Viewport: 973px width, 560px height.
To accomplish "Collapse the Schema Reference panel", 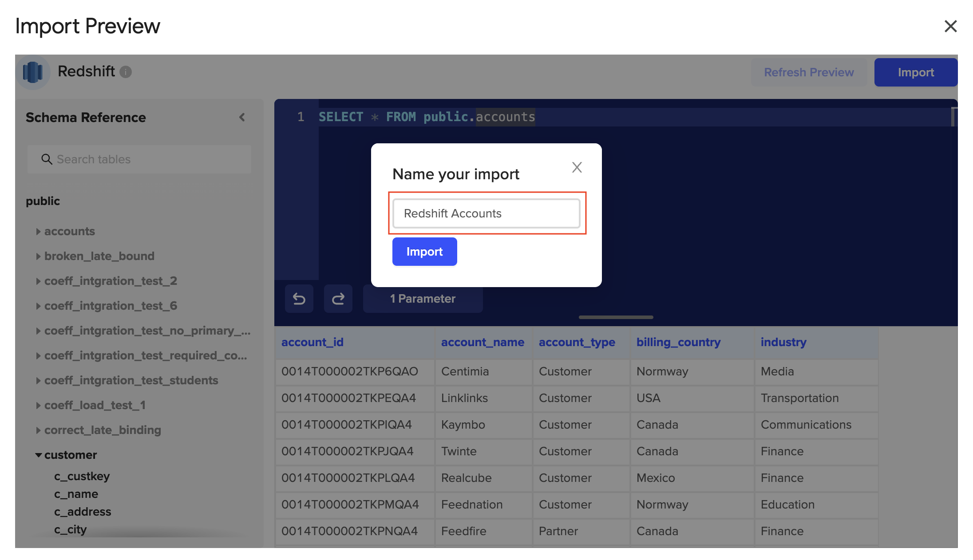I will point(242,117).
